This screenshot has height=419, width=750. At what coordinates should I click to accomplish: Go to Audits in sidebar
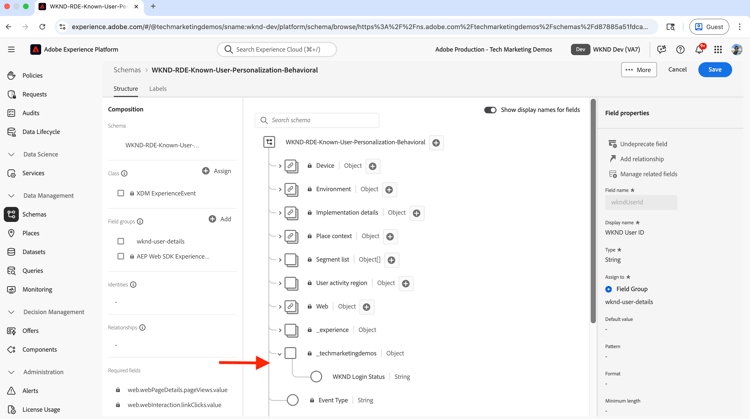pyautogui.click(x=31, y=113)
